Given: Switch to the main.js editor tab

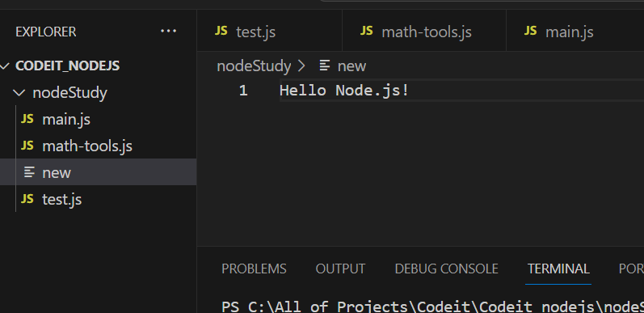Looking at the screenshot, I should click(575, 31).
